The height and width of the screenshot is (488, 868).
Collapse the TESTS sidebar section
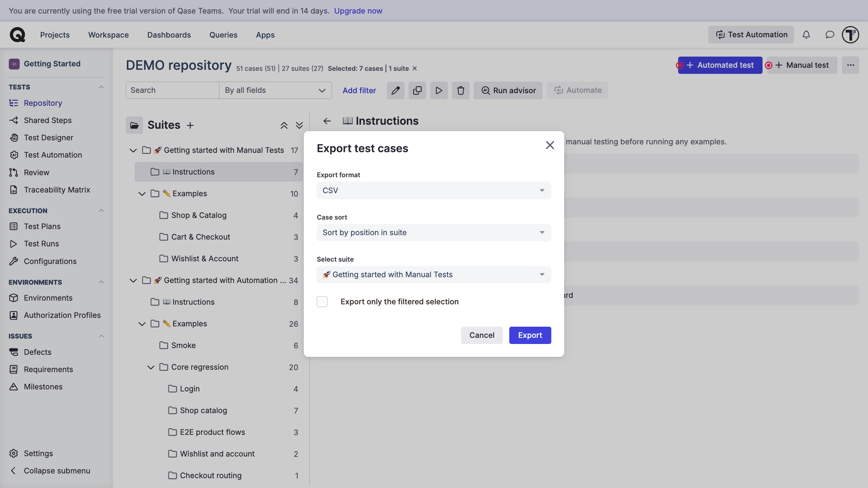[101, 87]
